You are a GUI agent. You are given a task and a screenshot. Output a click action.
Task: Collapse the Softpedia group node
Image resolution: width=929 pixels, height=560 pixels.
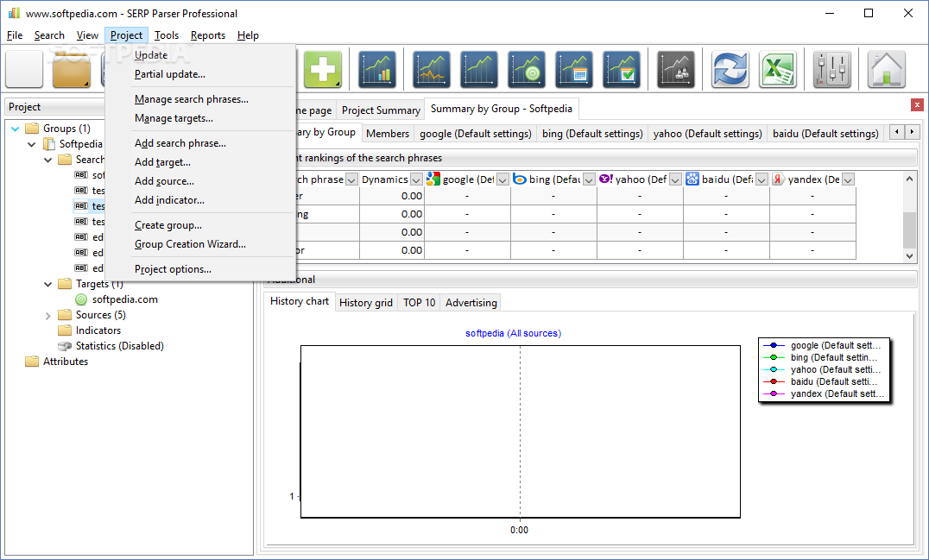coord(32,144)
